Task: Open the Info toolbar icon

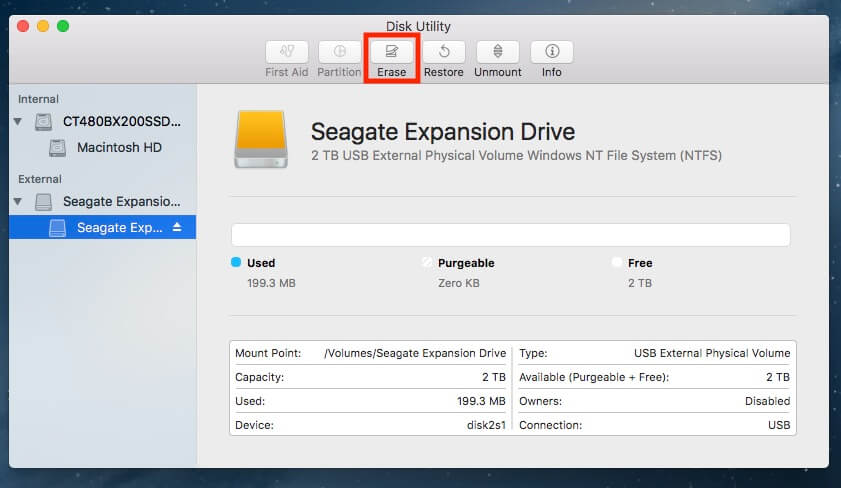Action: coord(551,51)
